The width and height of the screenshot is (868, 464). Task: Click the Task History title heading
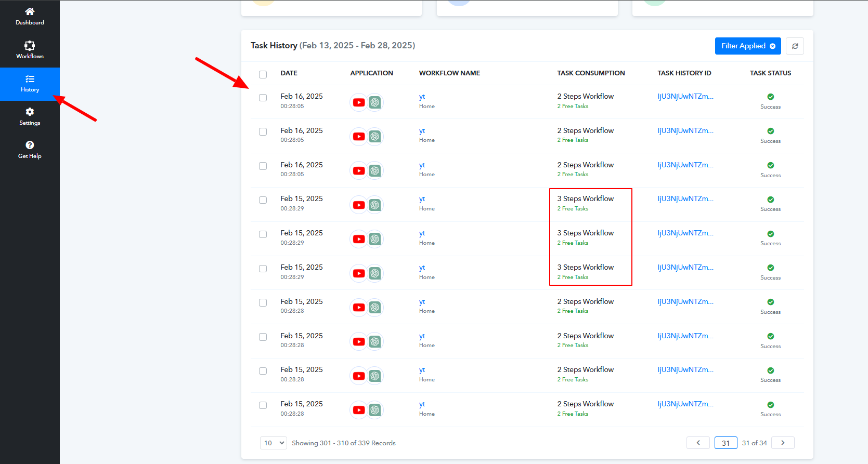point(274,46)
